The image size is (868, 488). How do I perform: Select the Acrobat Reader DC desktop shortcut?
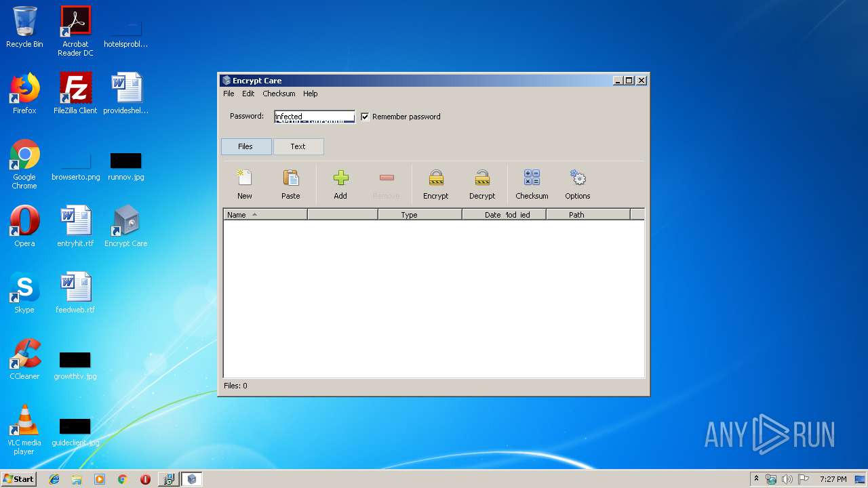coord(75,31)
